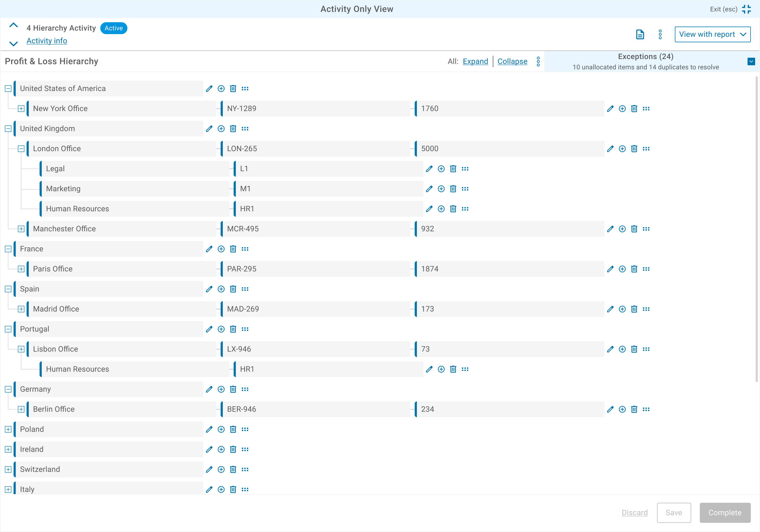Grab drag handle for Spain row
Image resolution: width=760 pixels, height=532 pixels.
[x=245, y=289]
